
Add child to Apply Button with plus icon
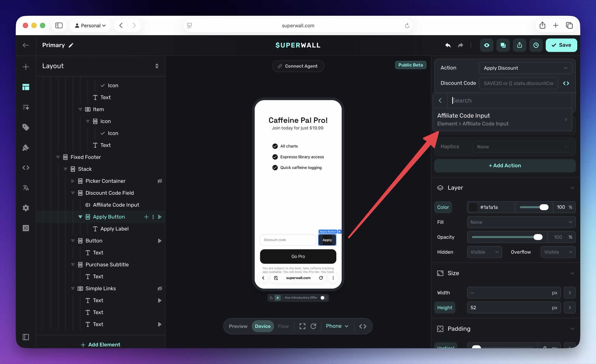click(x=146, y=217)
